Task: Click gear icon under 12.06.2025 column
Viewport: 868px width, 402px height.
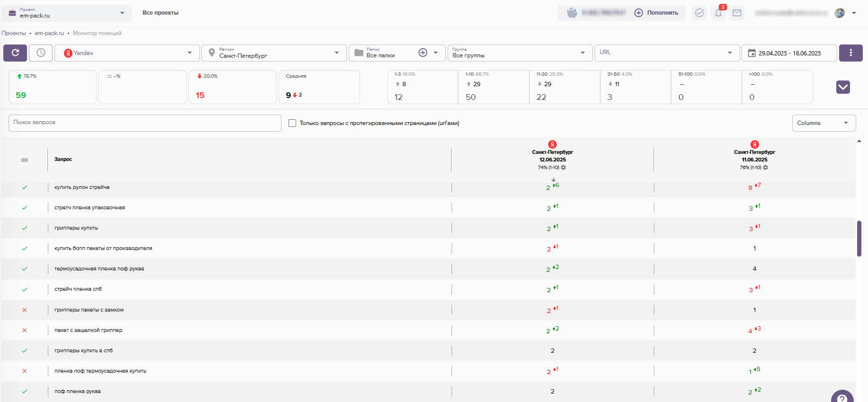Action: [x=563, y=168]
